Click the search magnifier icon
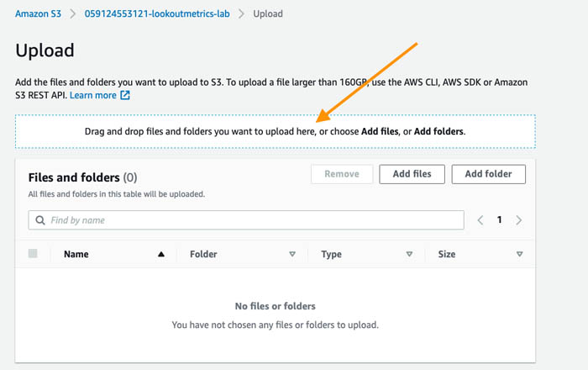Screen dimensions: 588x370 [40, 220]
